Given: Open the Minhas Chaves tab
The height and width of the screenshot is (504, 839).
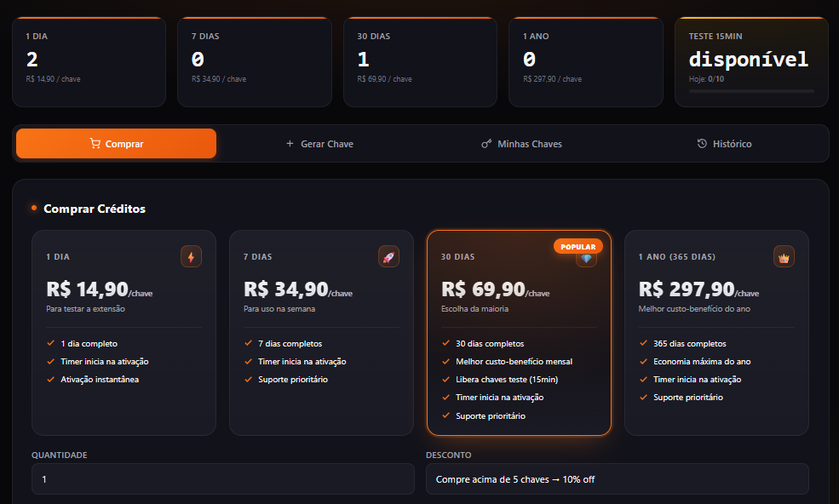Looking at the screenshot, I should (x=521, y=143).
